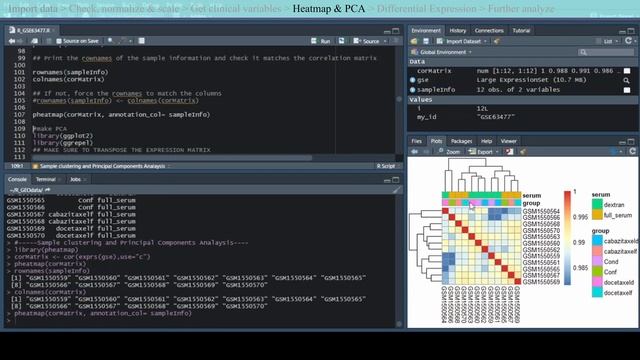Open the History tab
The width and height of the screenshot is (640, 360).
(458, 31)
